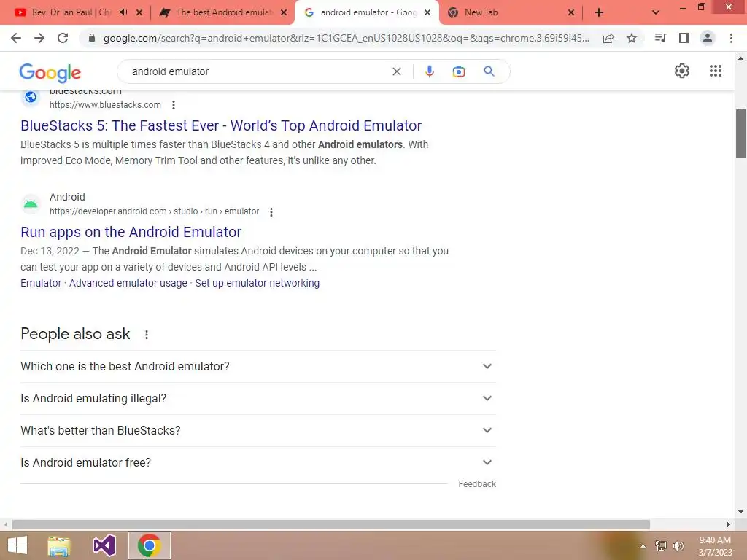The width and height of the screenshot is (747, 560).
Task: Open the tab search dropdown arrow
Action: coord(656,12)
